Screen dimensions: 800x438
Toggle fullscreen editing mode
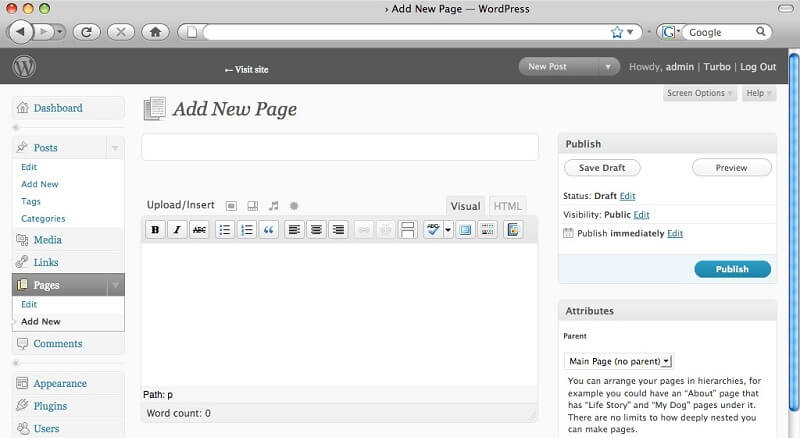tap(465, 230)
